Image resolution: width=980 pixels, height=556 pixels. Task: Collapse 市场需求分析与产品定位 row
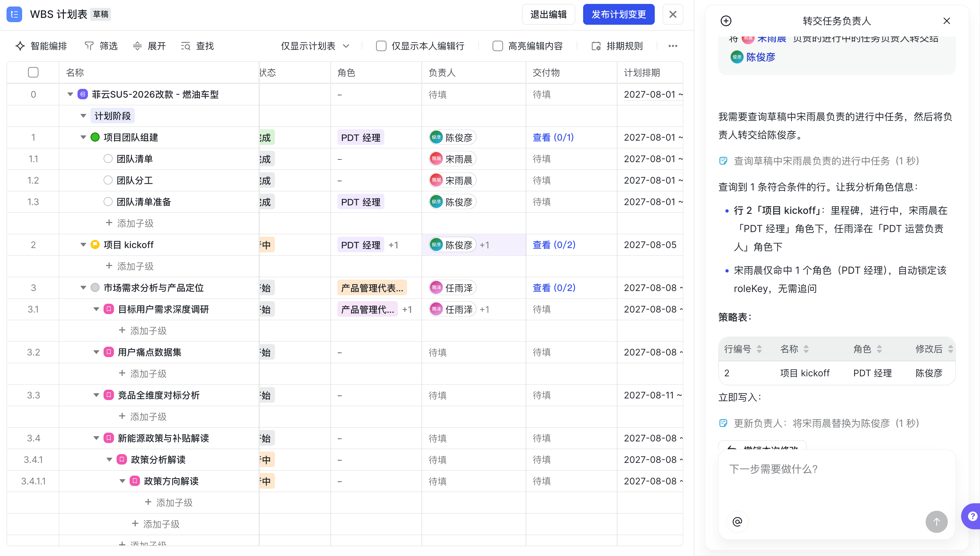pyautogui.click(x=83, y=287)
